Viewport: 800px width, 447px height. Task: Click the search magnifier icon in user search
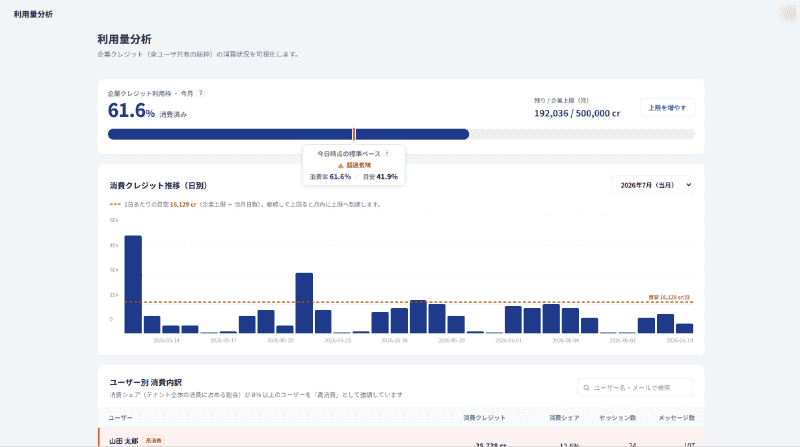(586, 388)
